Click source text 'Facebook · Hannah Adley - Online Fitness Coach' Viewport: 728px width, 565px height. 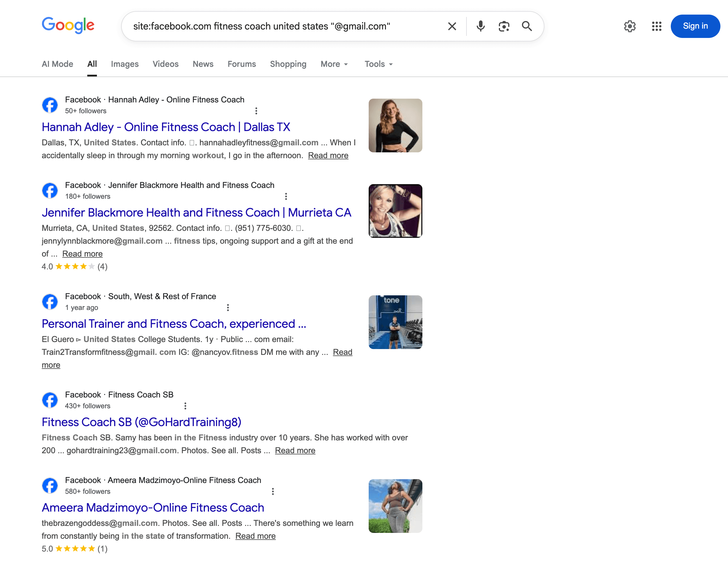(x=155, y=100)
